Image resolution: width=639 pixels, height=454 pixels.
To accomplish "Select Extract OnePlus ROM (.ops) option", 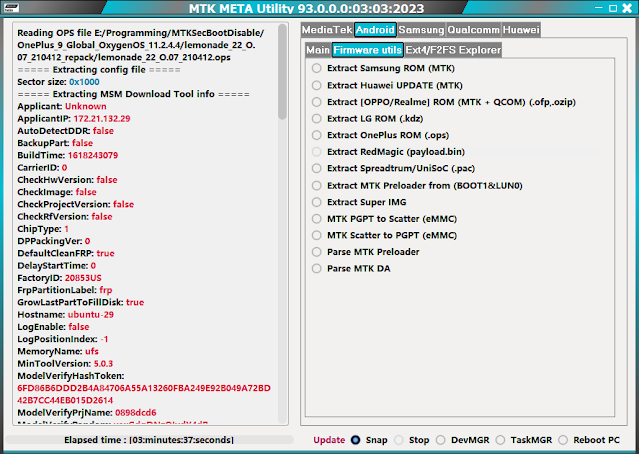I will [x=380, y=135].
